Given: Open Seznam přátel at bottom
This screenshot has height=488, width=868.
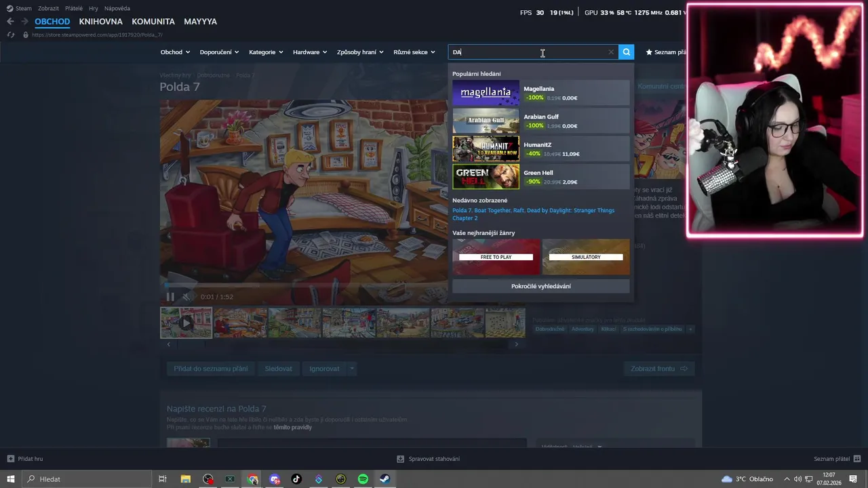Looking at the screenshot, I should pyautogui.click(x=837, y=459).
